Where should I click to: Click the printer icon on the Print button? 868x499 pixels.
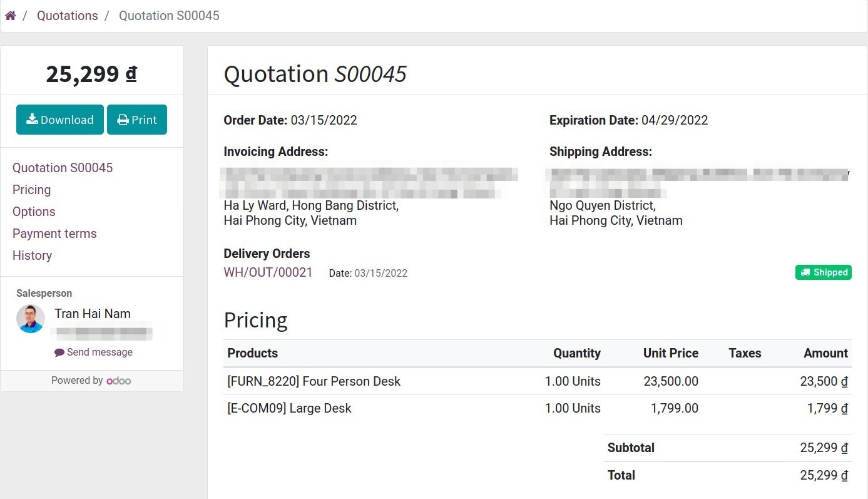[123, 120]
